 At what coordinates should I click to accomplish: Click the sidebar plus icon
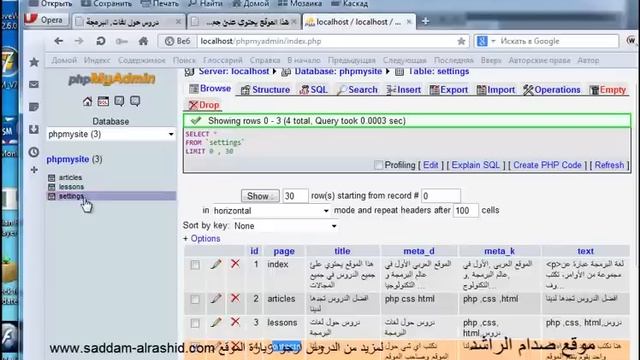click(x=34, y=169)
